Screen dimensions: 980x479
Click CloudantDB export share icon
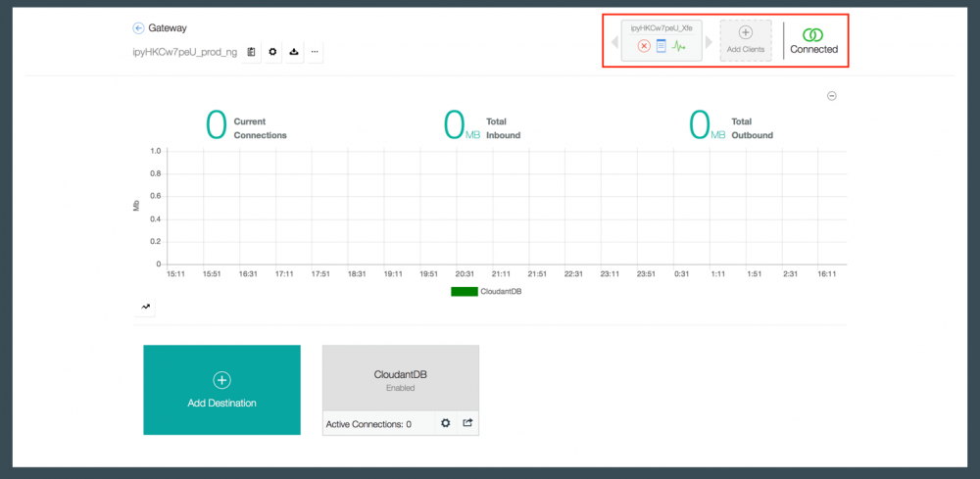[467, 423]
